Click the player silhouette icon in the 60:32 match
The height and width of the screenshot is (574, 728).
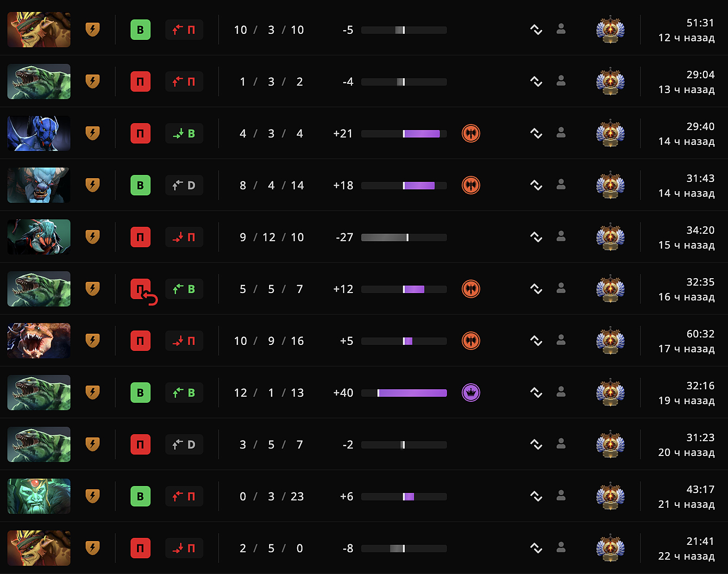click(x=561, y=340)
